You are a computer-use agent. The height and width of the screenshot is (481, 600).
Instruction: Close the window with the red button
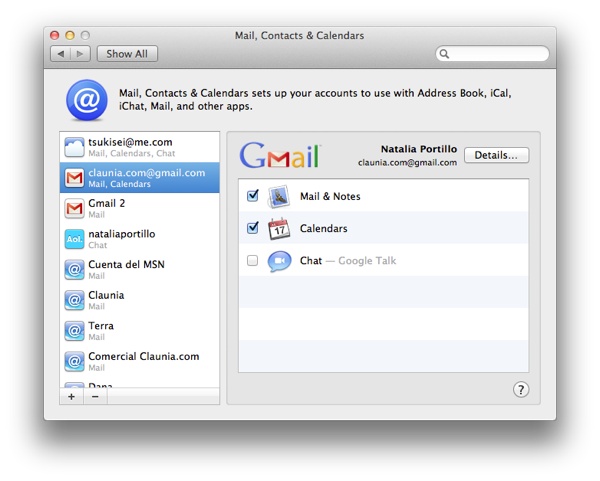pos(55,36)
